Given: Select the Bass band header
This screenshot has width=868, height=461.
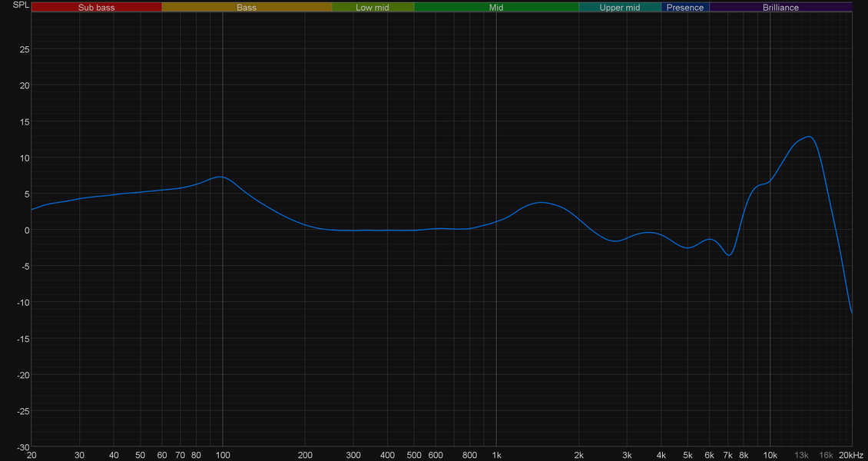Looking at the screenshot, I should [247, 7].
